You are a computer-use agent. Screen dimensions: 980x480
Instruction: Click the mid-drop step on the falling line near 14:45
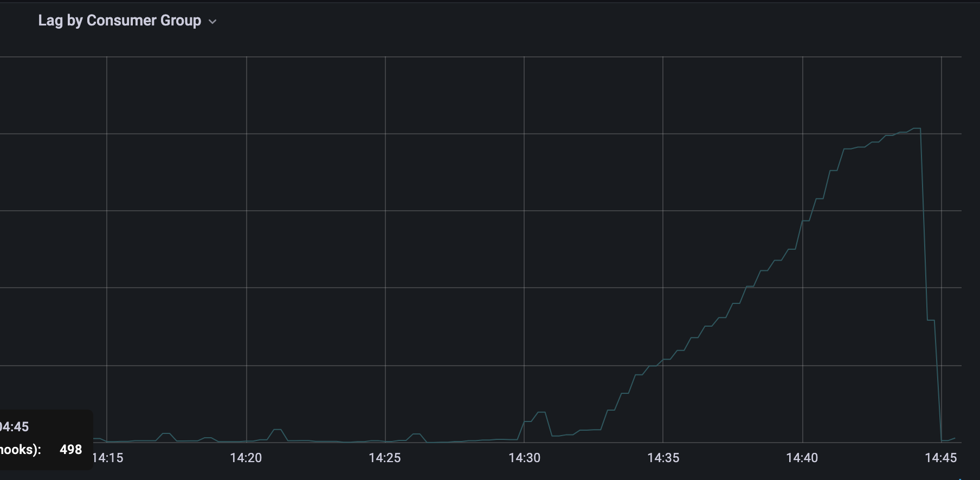pyautogui.click(x=931, y=320)
